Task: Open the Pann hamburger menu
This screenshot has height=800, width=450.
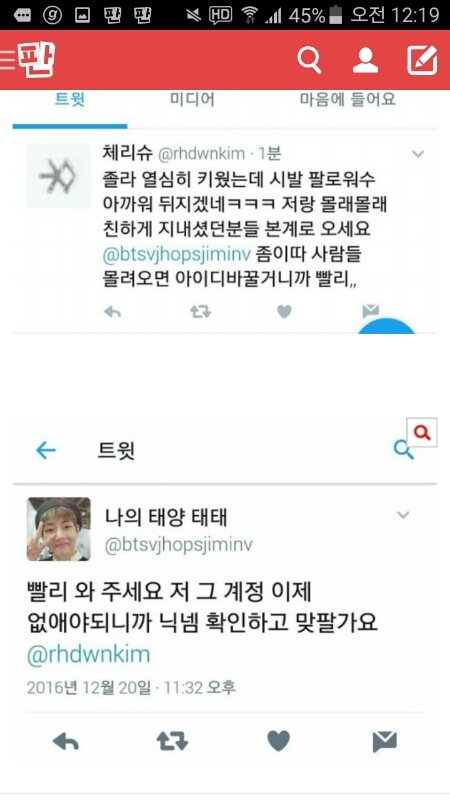Action: click(x=8, y=59)
